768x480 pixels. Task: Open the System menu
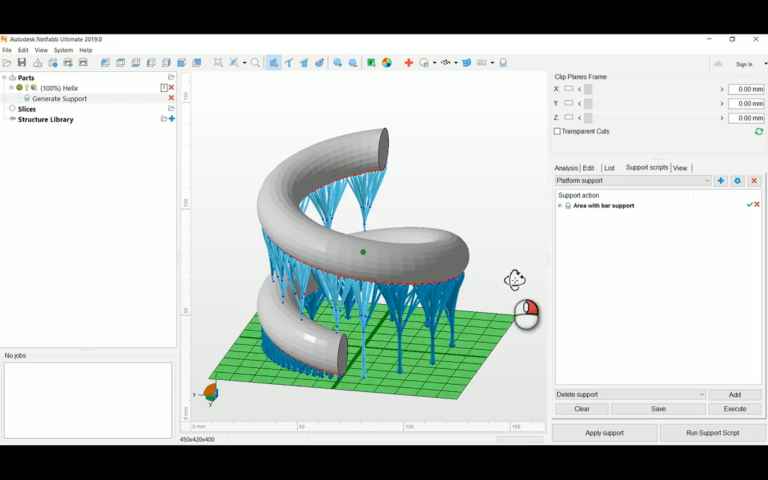tap(63, 50)
